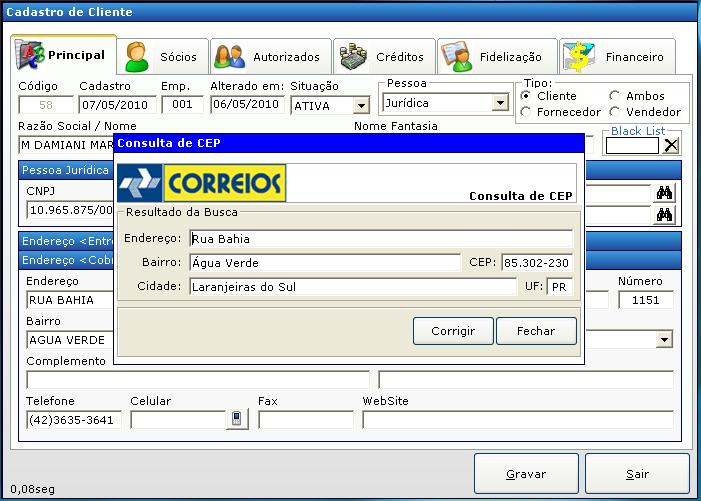The image size is (701, 501).
Task: Click the Número field showing 1151
Action: click(646, 300)
